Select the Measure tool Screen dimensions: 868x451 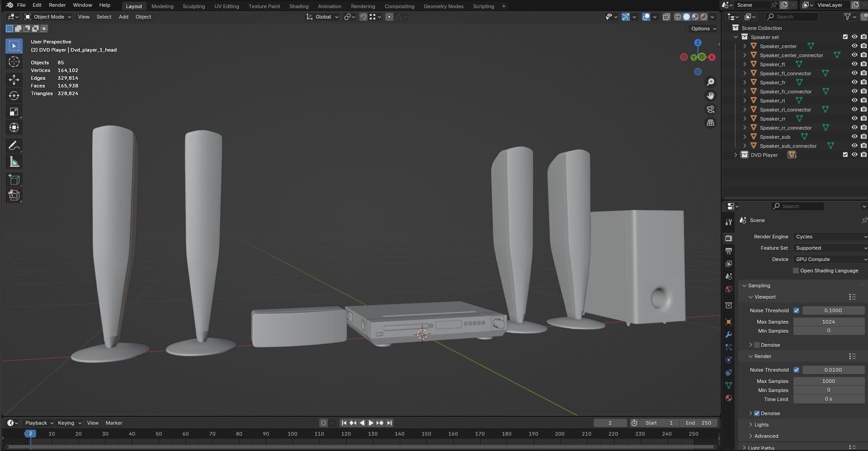pos(14,162)
